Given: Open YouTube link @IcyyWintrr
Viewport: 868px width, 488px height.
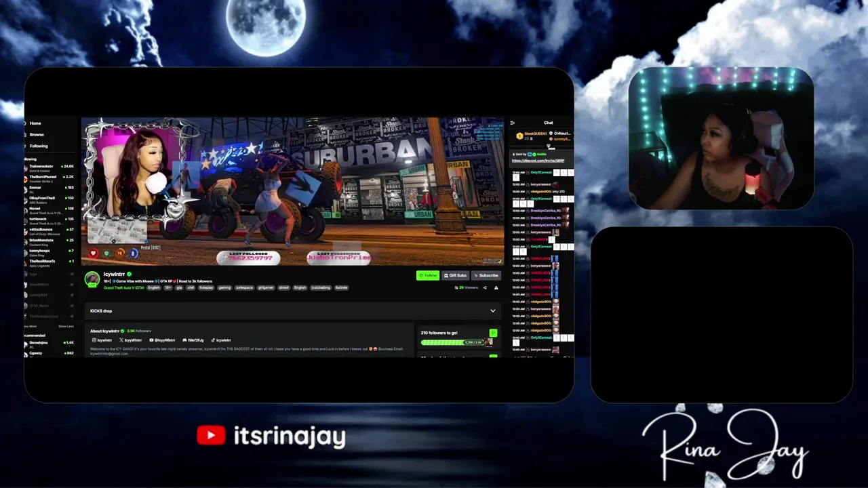Looking at the screenshot, I should pos(161,340).
